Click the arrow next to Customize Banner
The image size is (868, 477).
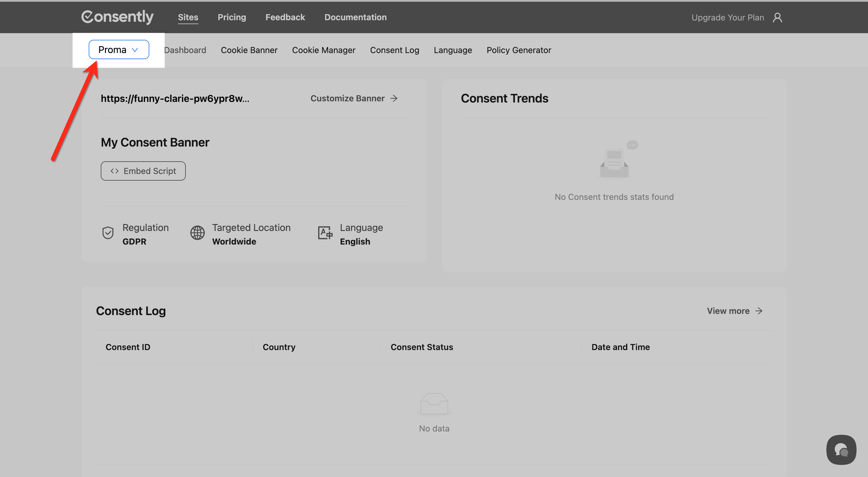pyautogui.click(x=394, y=98)
